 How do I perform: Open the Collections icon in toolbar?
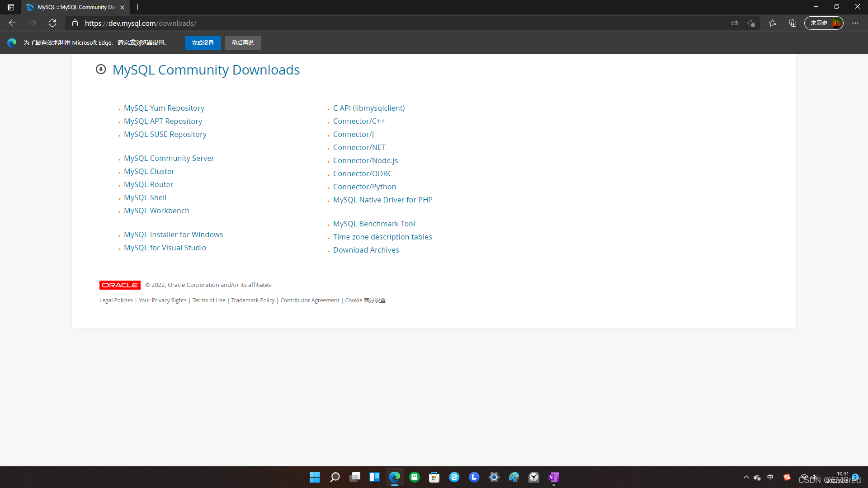[x=793, y=23]
